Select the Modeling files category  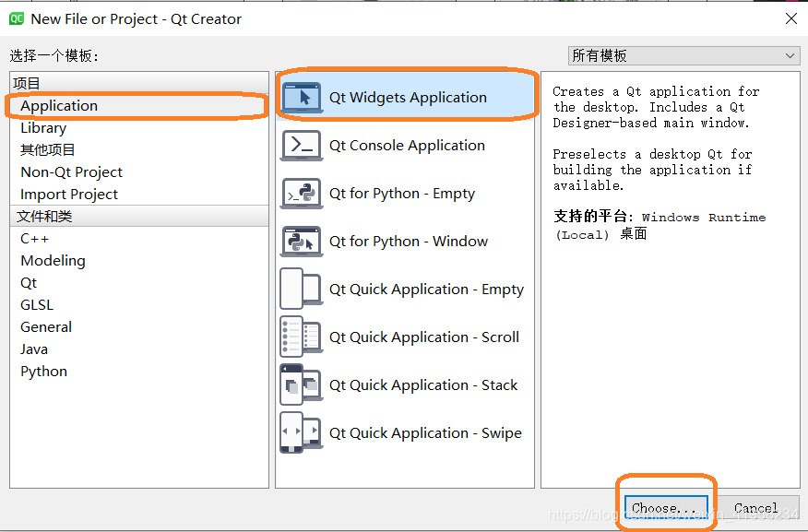pyautogui.click(x=139, y=261)
